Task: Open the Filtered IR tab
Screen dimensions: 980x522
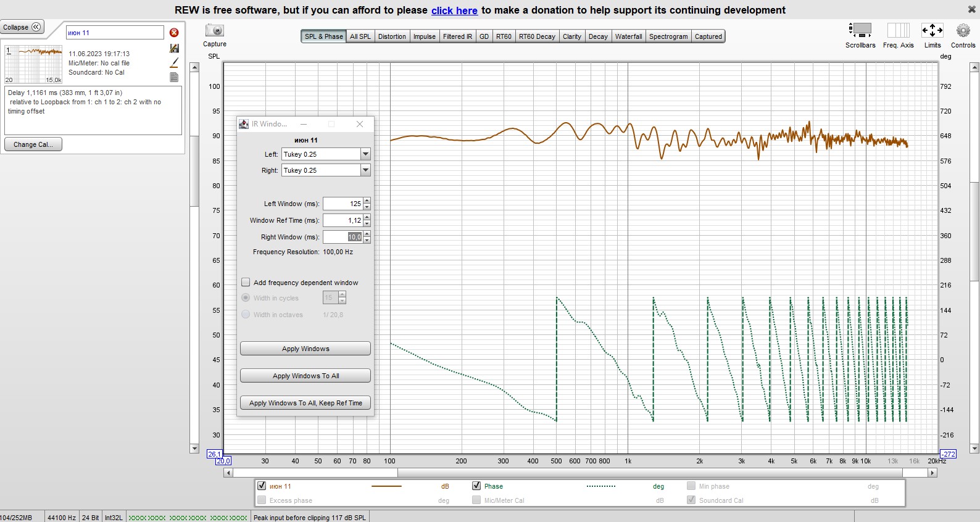Action: click(457, 36)
